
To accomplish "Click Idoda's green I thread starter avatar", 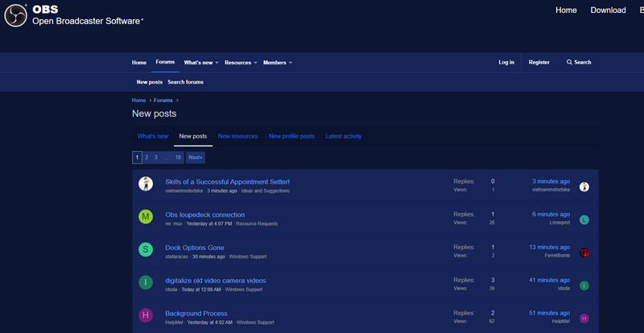I will [146, 282].
